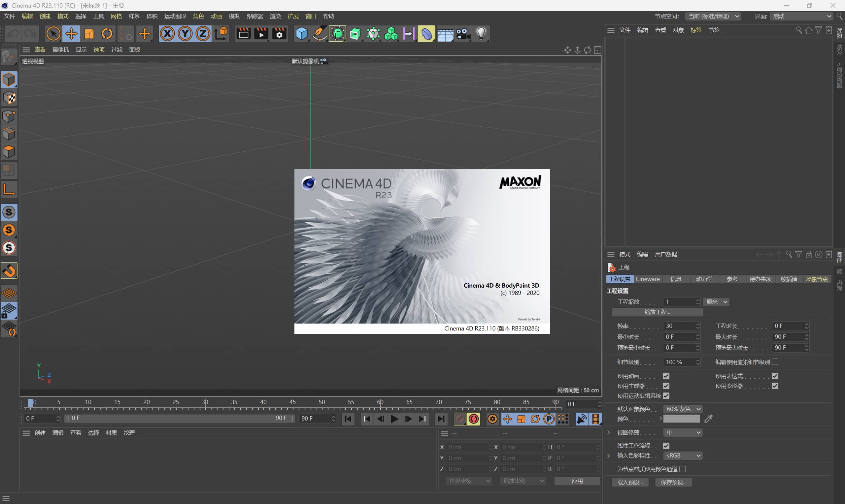Select the spline Pen tool

pos(320,34)
